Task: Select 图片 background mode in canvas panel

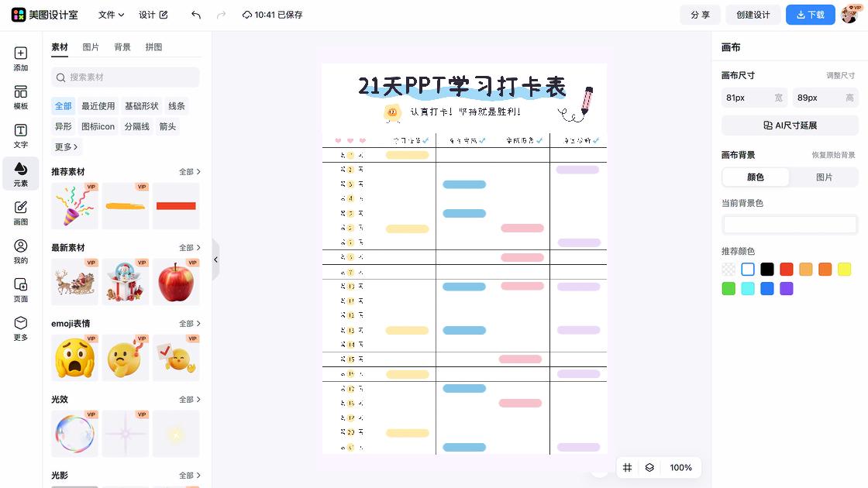Action: click(824, 177)
